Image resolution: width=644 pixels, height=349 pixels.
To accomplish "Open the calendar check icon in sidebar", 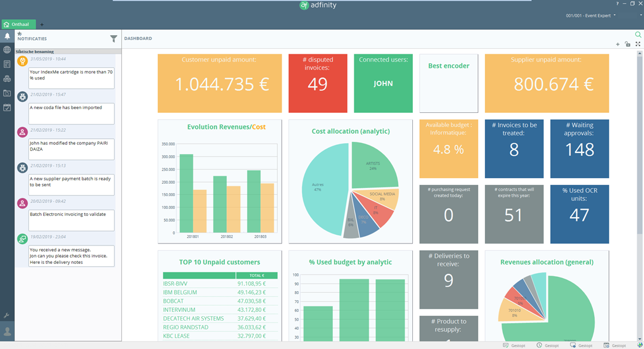I will 7,108.
